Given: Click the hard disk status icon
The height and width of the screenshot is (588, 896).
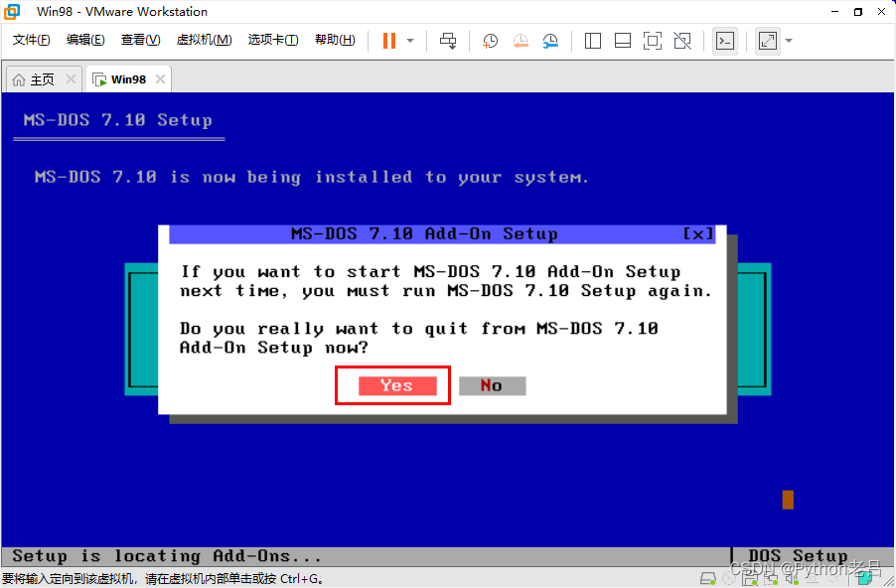Looking at the screenshot, I should click(x=708, y=578).
